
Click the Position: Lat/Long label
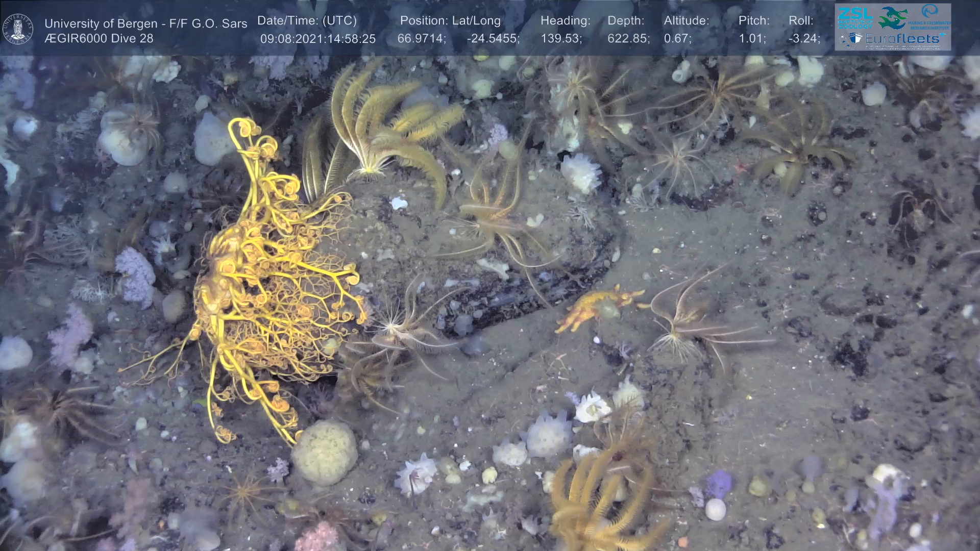(450, 21)
